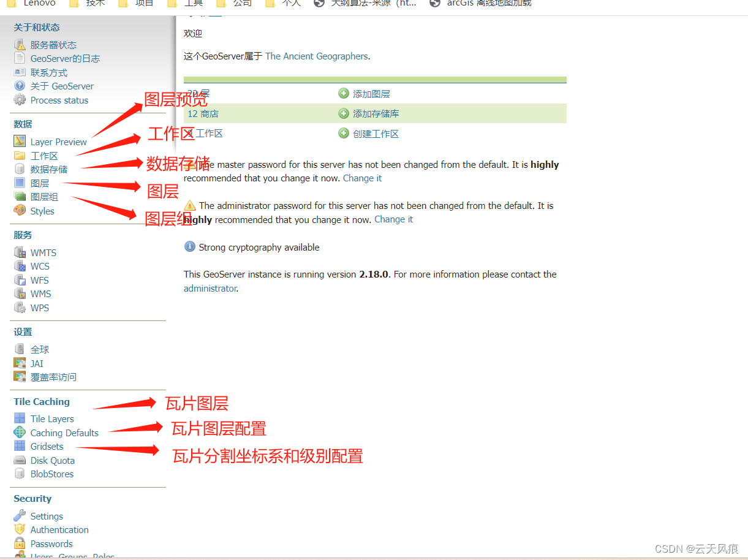Open the Lenovo bookmark folder
Viewport: 748px width, 560px height.
[32, 3]
